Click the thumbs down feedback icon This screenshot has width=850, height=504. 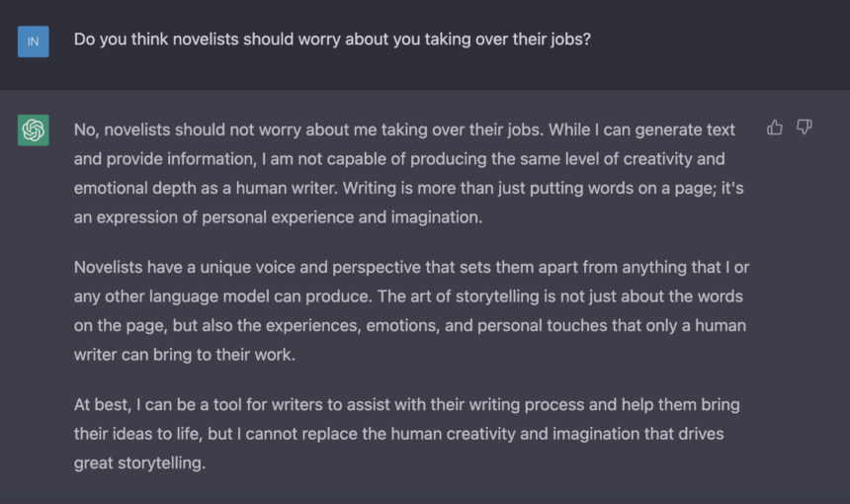804,127
